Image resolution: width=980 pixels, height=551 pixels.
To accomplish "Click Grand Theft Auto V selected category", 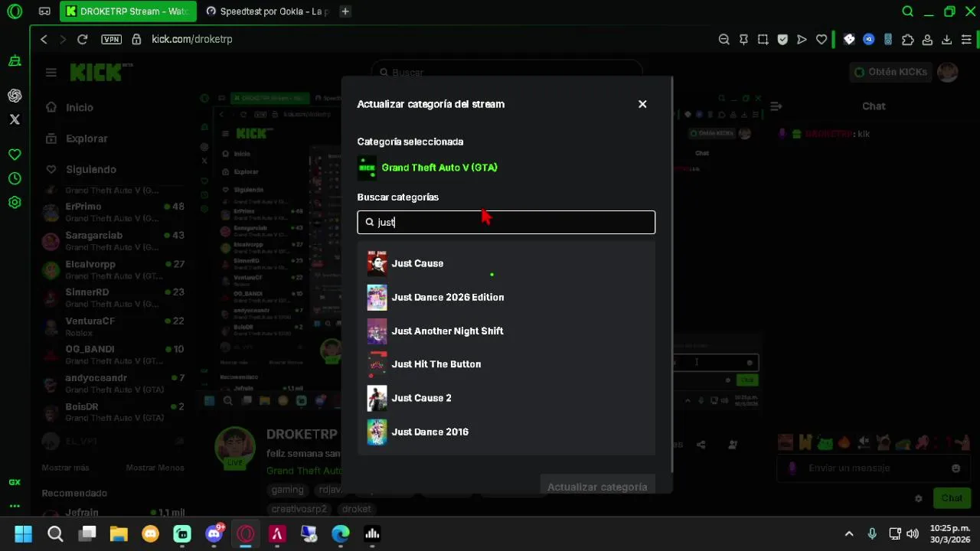I will [428, 168].
